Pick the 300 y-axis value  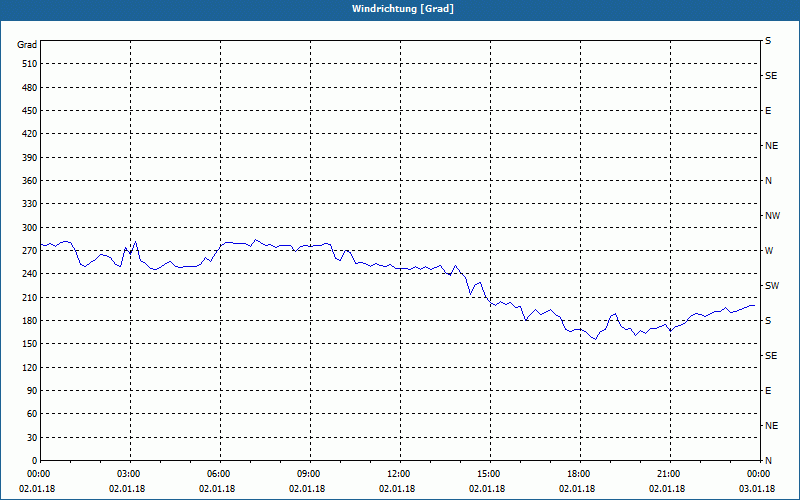pyautogui.click(x=30, y=227)
